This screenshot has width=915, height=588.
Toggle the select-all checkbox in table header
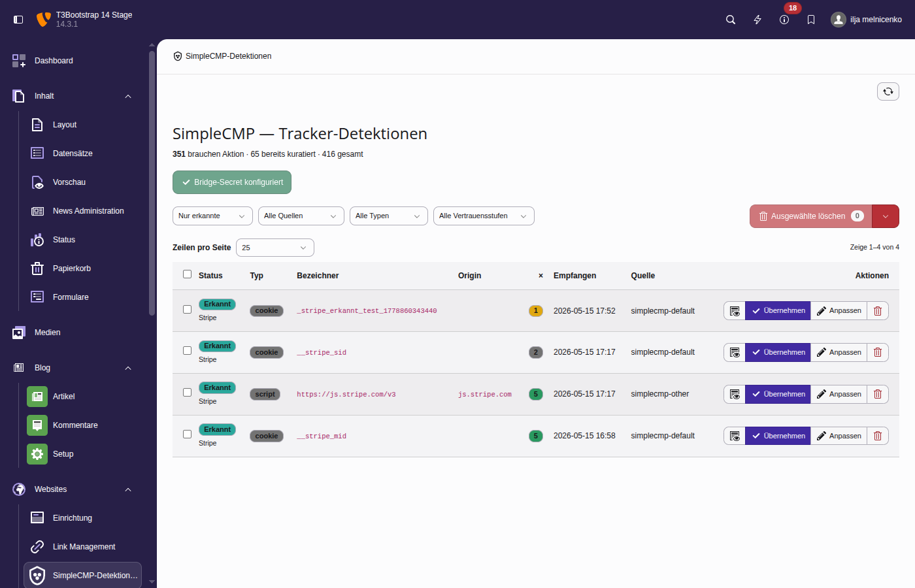(x=188, y=274)
